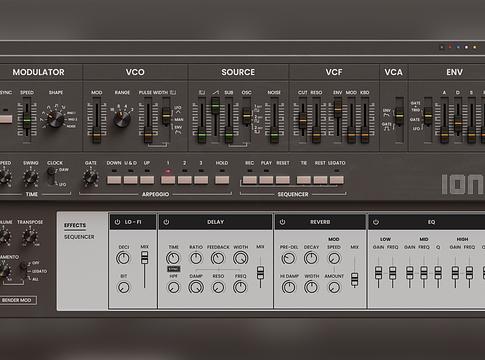Select the red color theme dot
The width and height of the screenshot is (485, 360).
(x=450, y=47)
